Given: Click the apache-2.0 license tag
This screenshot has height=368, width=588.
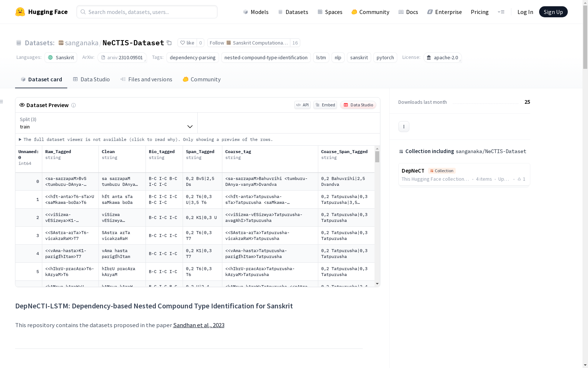Looking at the screenshot, I should [x=442, y=57].
